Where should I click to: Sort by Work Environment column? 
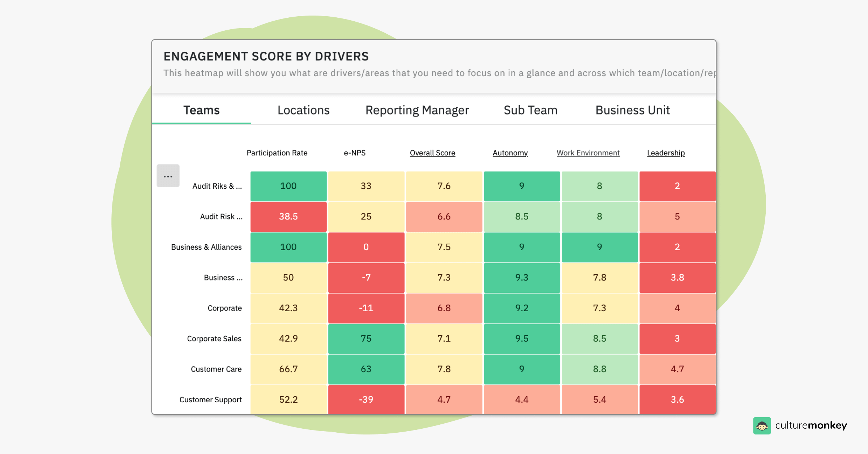[x=588, y=153]
